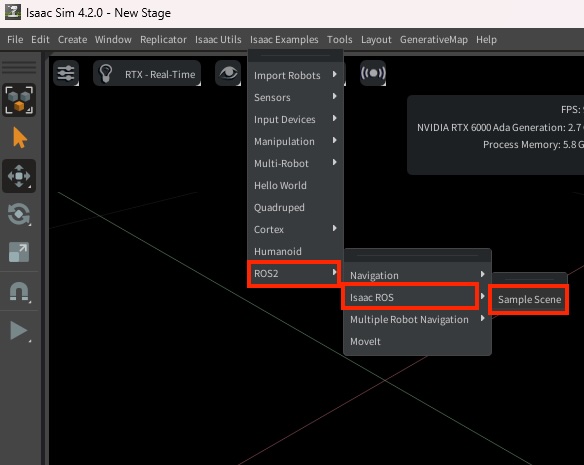The height and width of the screenshot is (465, 584).
Task: Click the Isaac Examples menu
Action: [x=284, y=39]
